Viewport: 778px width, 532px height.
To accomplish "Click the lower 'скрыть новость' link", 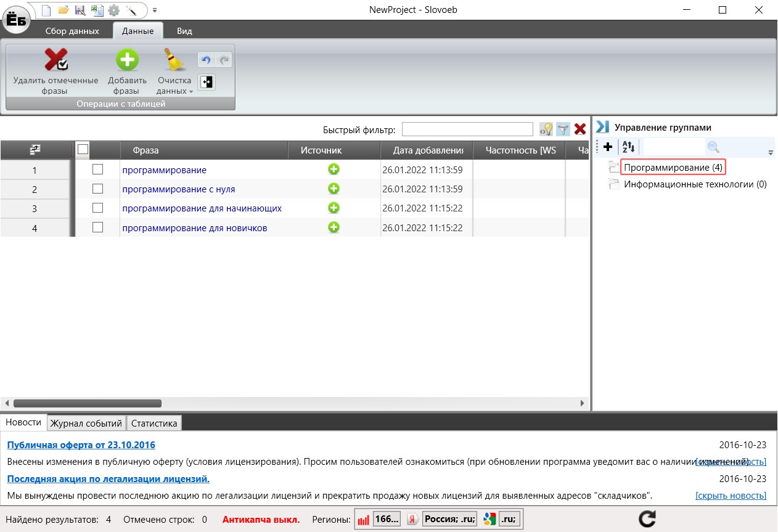I will pyautogui.click(x=731, y=496).
